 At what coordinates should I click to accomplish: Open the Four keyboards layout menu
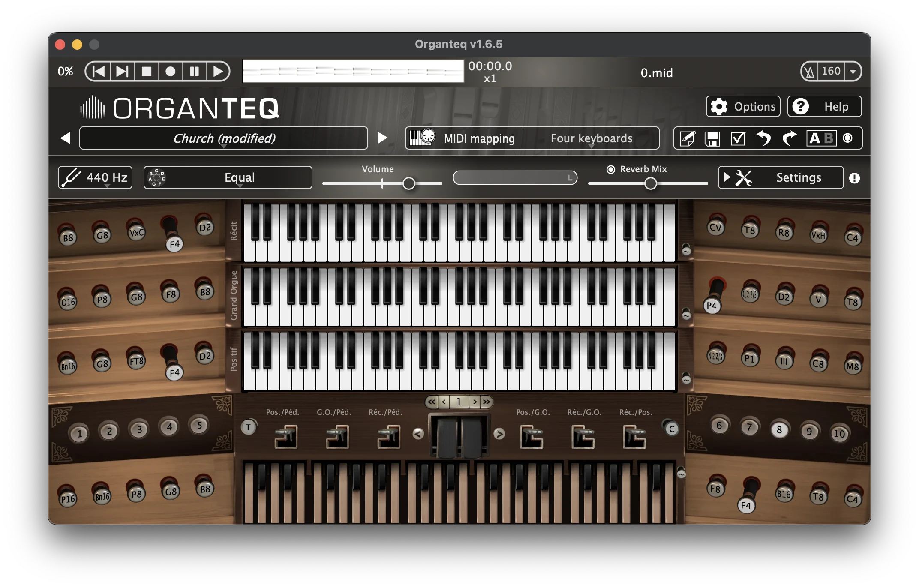[x=591, y=138]
